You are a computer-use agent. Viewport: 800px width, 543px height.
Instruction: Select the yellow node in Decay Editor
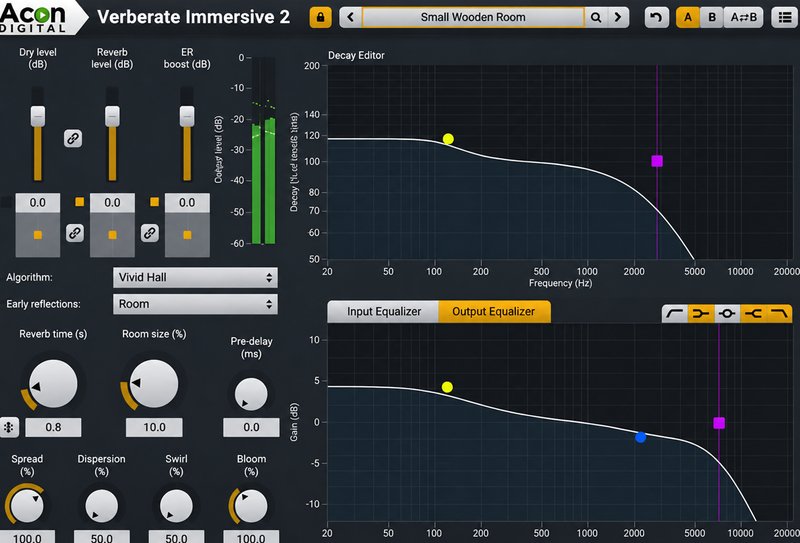[x=448, y=139]
